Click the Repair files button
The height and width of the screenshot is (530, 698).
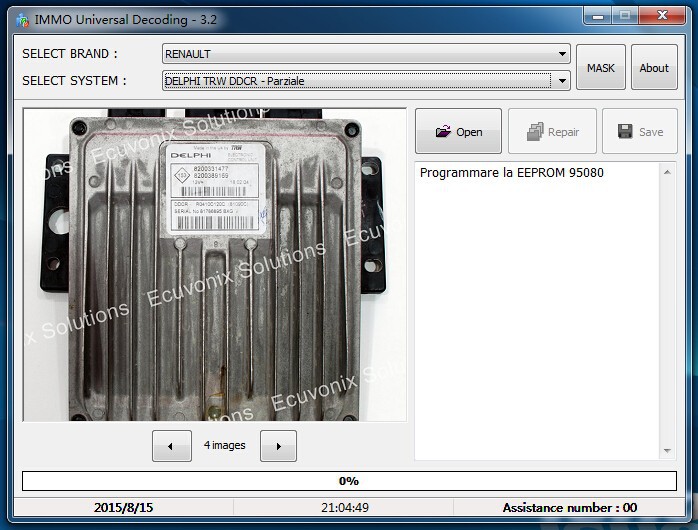point(551,131)
